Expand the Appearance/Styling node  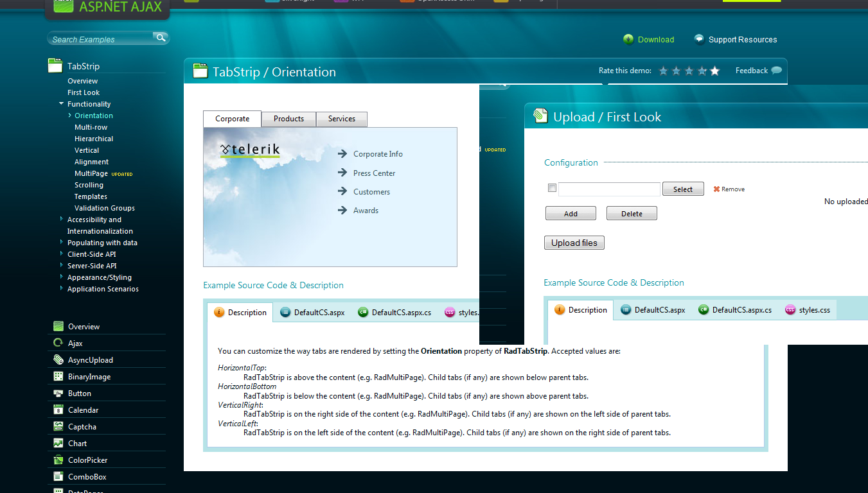pos(62,277)
